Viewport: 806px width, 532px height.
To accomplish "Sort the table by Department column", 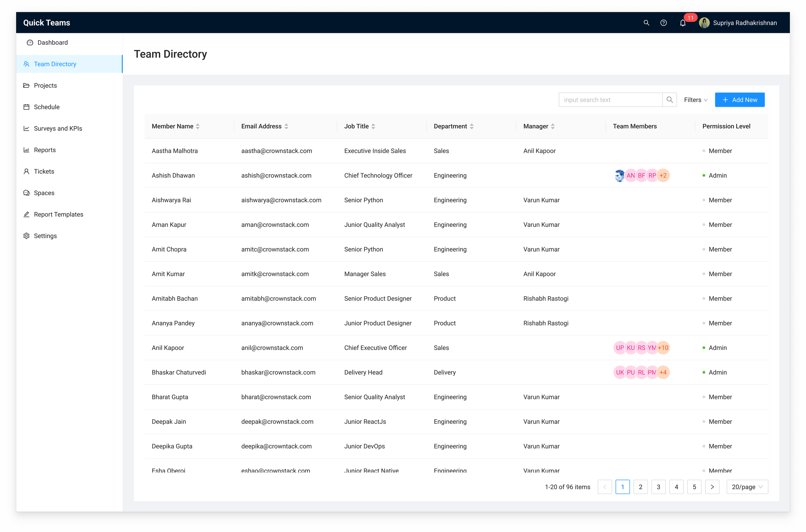I will 471,126.
